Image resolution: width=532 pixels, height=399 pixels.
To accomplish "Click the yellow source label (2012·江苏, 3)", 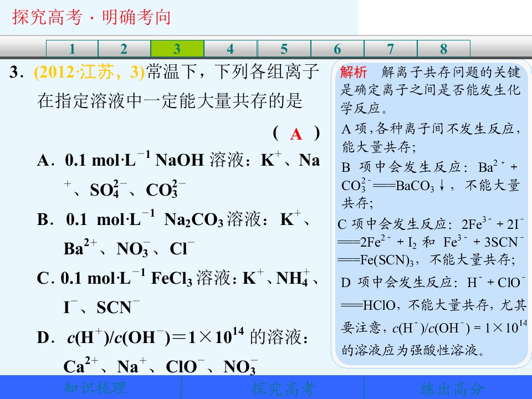I will tap(90, 72).
